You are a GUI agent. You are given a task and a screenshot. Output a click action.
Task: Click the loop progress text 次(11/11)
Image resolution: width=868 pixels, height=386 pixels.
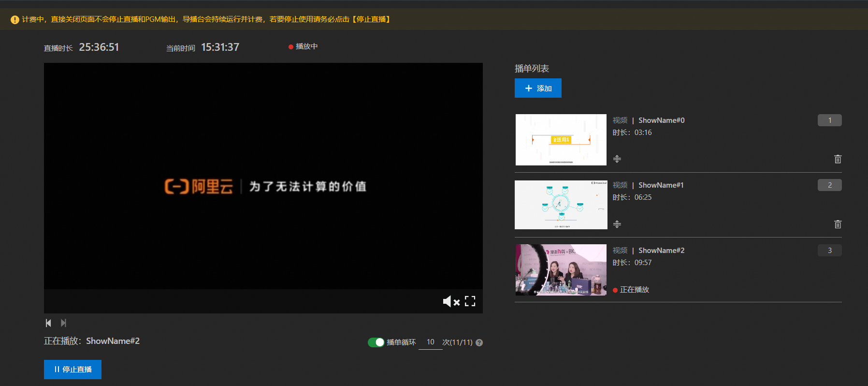coord(457,342)
